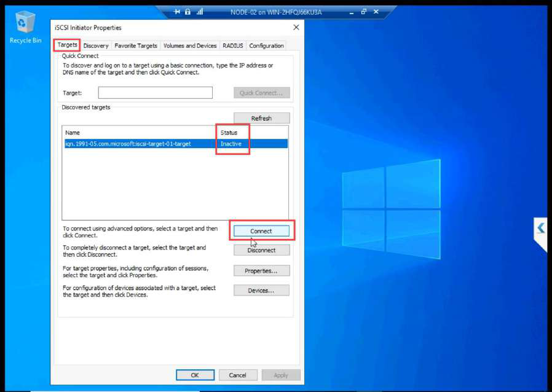Refresh the discovered targets list
Screen dimensions: 552x392
tap(262, 118)
